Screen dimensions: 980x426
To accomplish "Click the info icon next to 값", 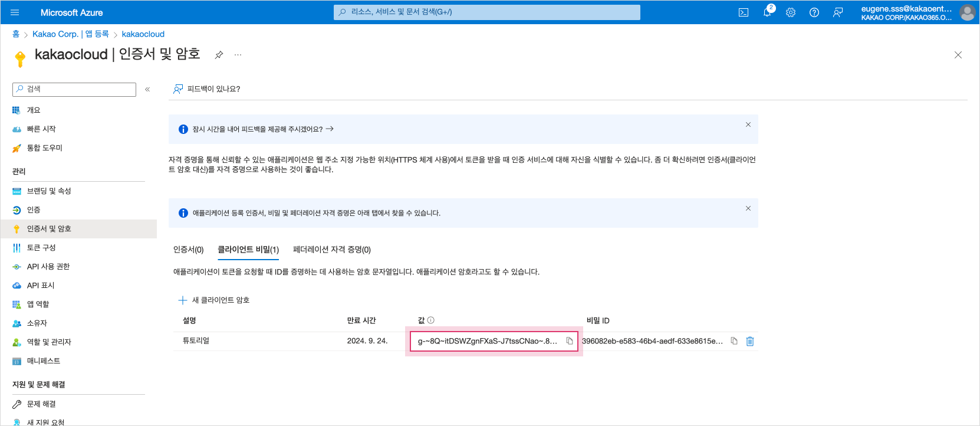I will 430,320.
